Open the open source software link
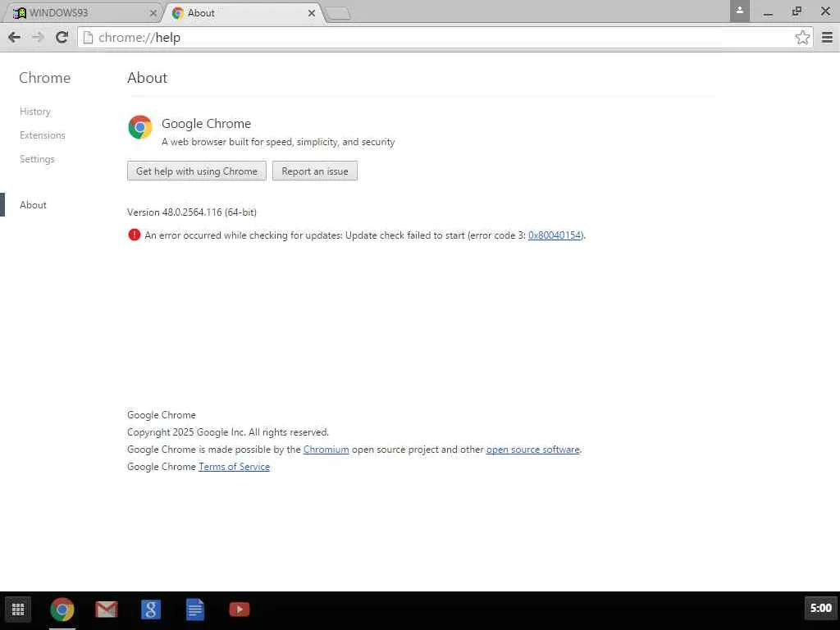The image size is (840, 630). coord(533,450)
